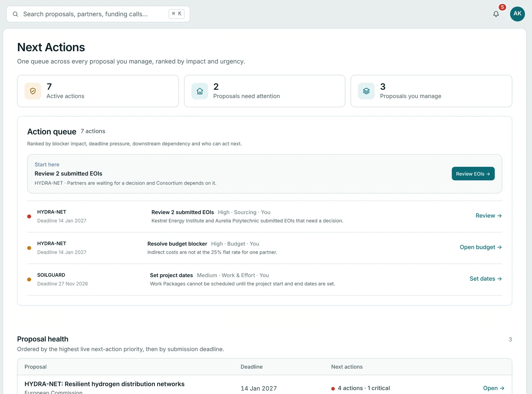532x394 pixels.
Task: Click the 'Resolve budget blocker' action title
Action: (177, 244)
